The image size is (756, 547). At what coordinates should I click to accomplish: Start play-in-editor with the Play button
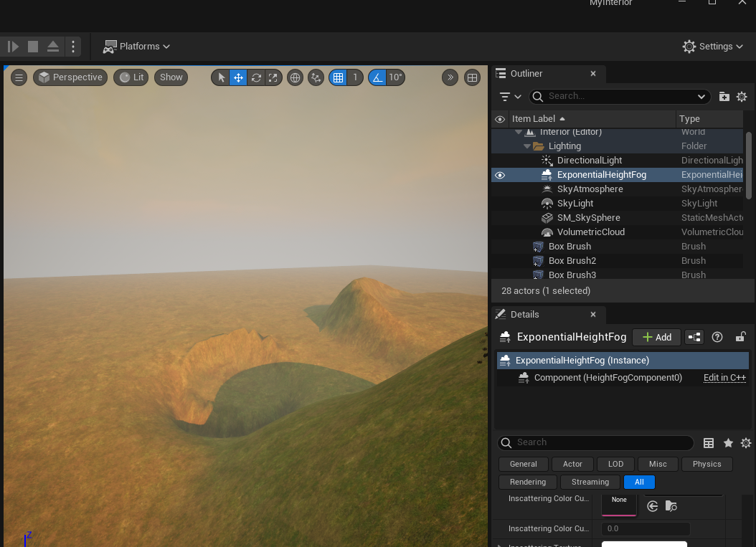pos(13,47)
